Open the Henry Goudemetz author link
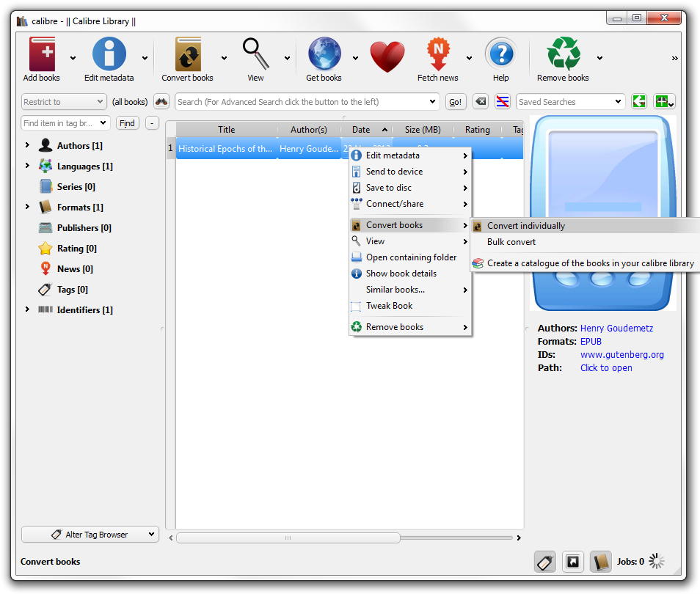This screenshot has height=594, width=700. (x=616, y=328)
